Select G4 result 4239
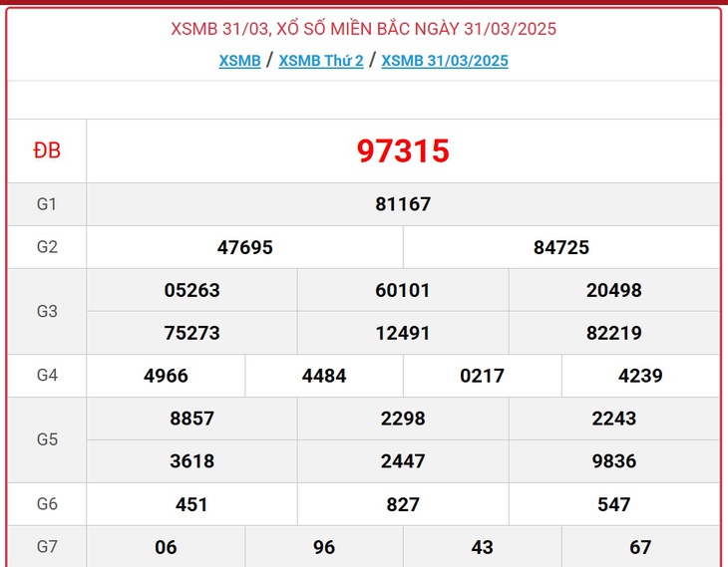The image size is (728, 567). (x=640, y=376)
